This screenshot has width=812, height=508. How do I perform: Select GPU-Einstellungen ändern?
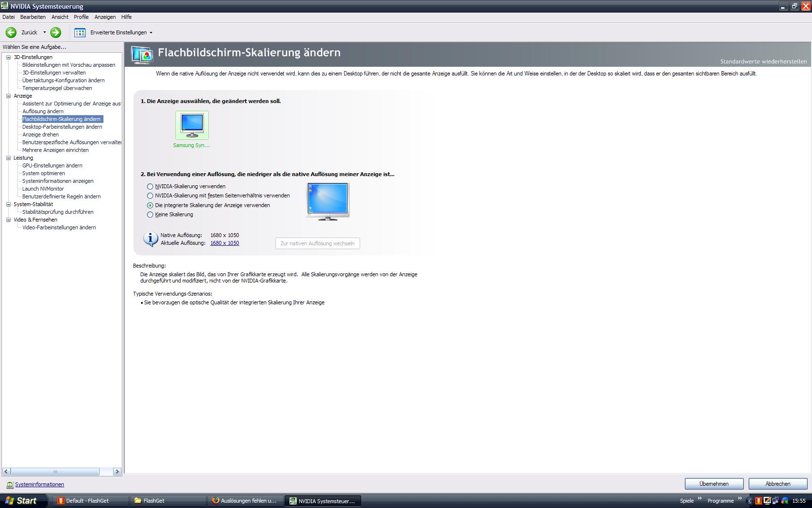[x=52, y=165]
